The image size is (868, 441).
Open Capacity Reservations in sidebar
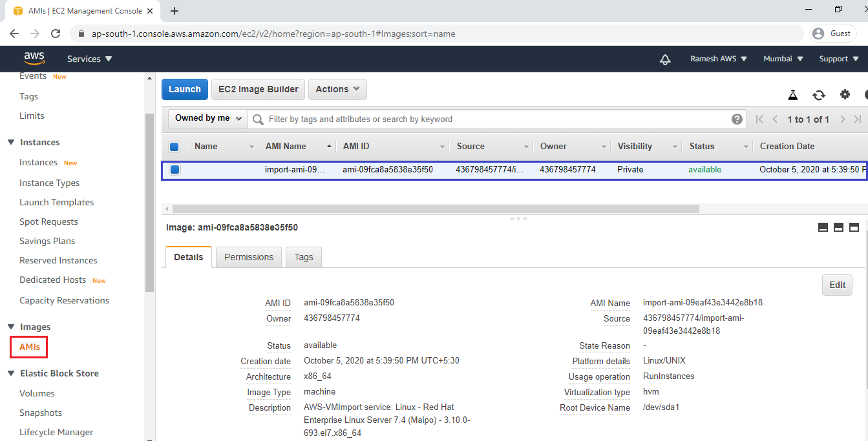pos(64,300)
